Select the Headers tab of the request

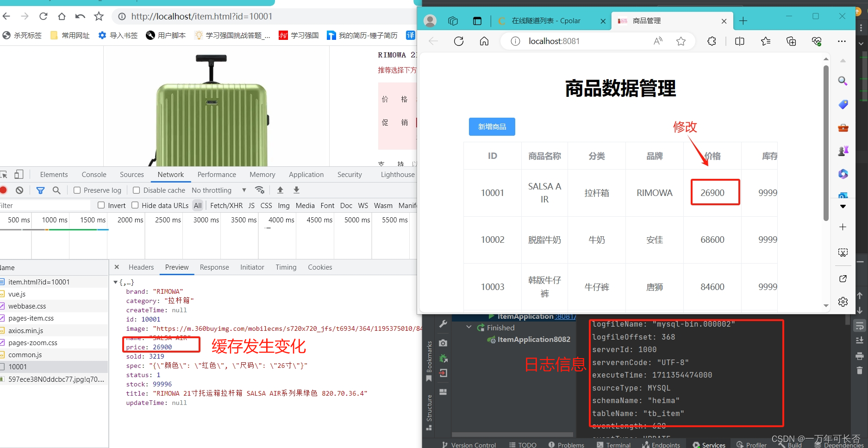click(141, 267)
